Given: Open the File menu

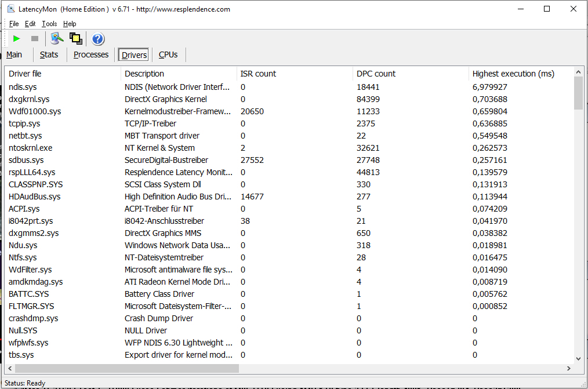Looking at the screenshot, I should (14, 24).
